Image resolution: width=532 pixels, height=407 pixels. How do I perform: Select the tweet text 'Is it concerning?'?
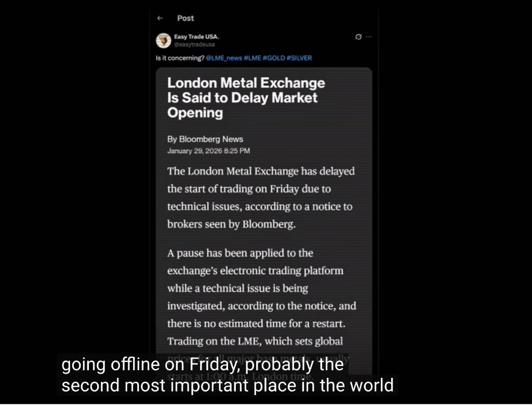click(179, 58)
